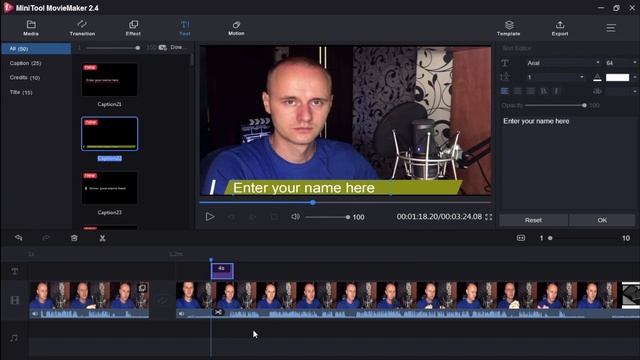This screenshot has width=640, height=360.
Task: Open the Transition tab
Action: pyautogui.click(x=82, y=28)
